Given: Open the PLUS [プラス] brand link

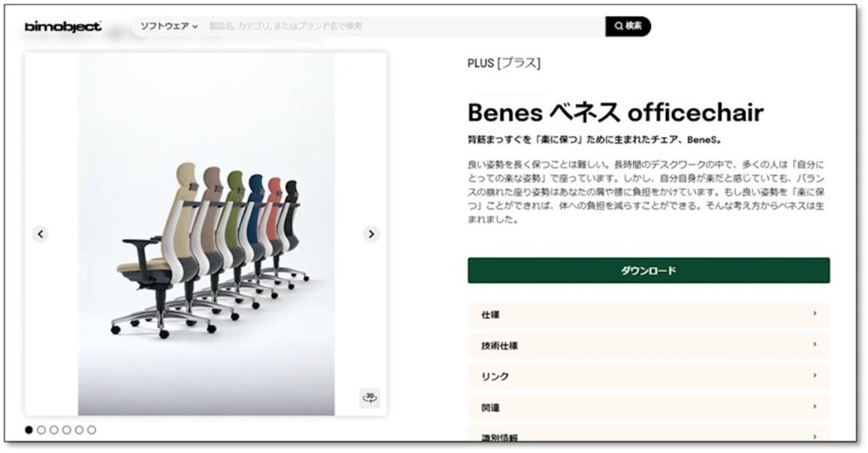Looking at the screenshot, I should tap(504, 63).
